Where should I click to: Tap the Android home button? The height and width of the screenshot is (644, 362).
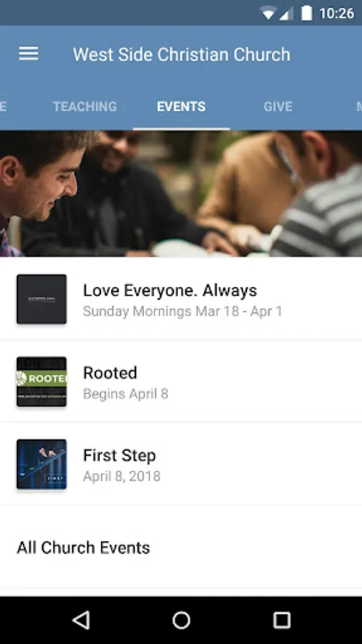(x=181, y=620)
